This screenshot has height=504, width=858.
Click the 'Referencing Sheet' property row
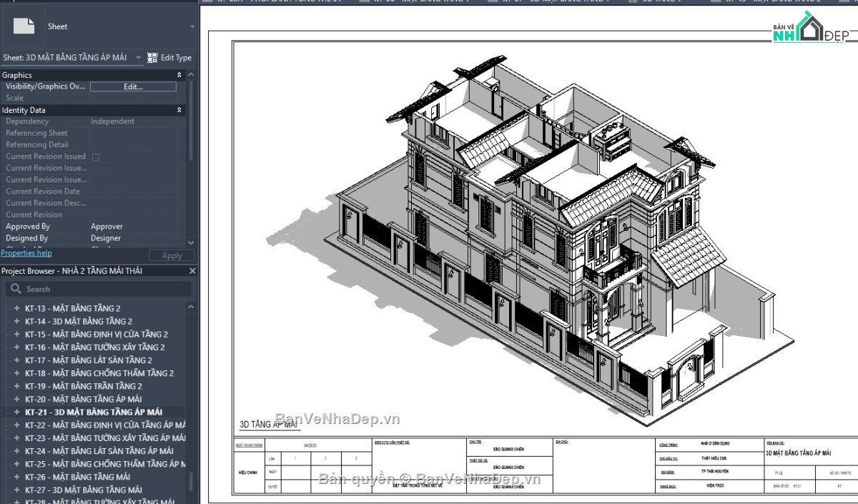(x=93, y=133)
